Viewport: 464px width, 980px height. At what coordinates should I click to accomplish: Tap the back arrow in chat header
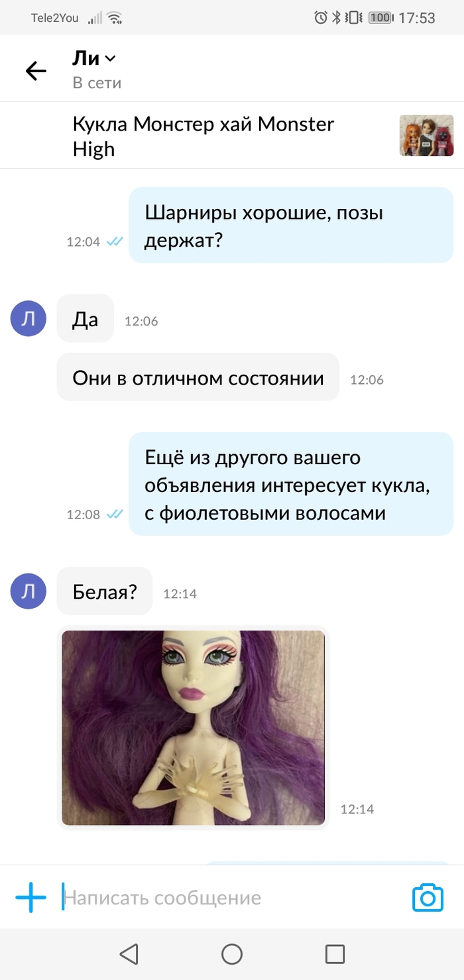pos(36,71)
